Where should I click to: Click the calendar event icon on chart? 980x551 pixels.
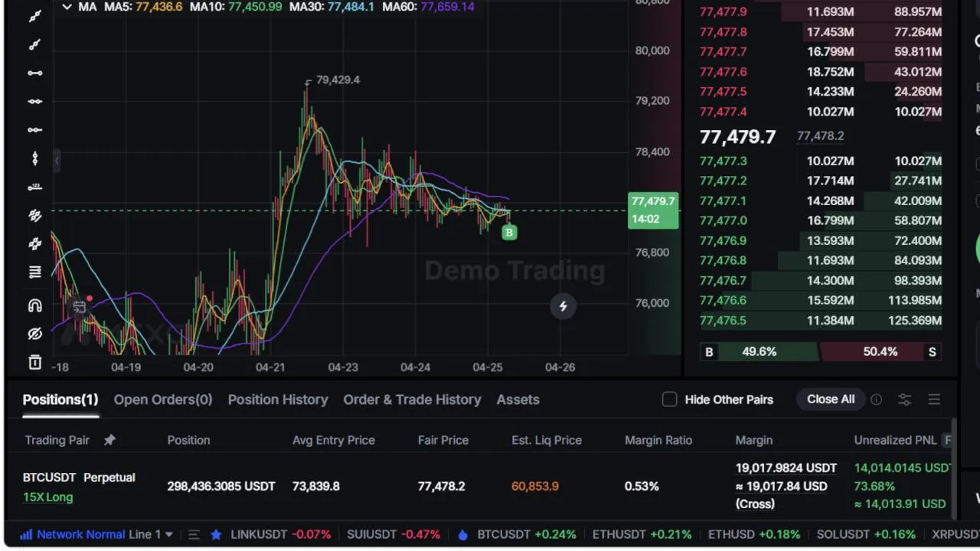(x=79, y=307)
